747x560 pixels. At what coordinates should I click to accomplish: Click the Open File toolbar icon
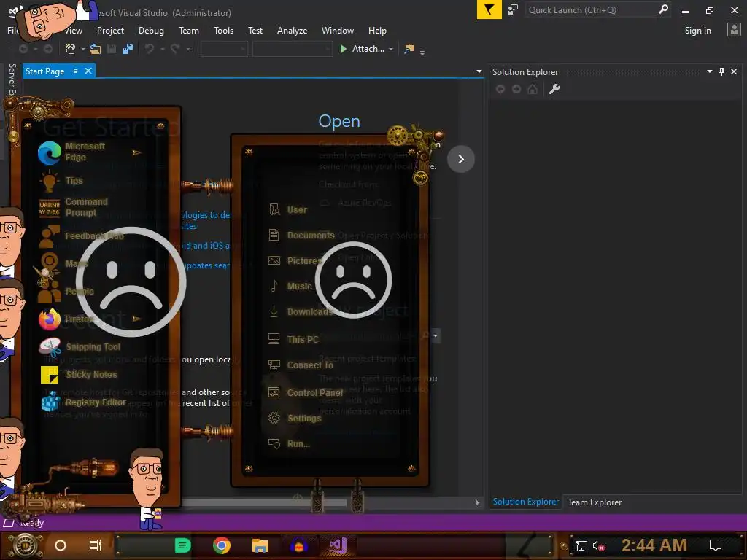click(96, 49)
